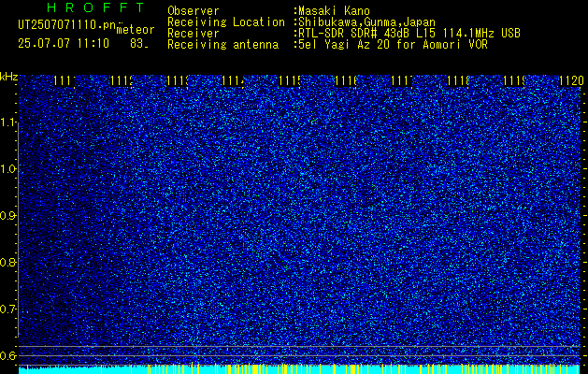The width and height of the screenshot is (588, 374).
Task: Click the 1112 time marker
Action: tap(122, 80)
